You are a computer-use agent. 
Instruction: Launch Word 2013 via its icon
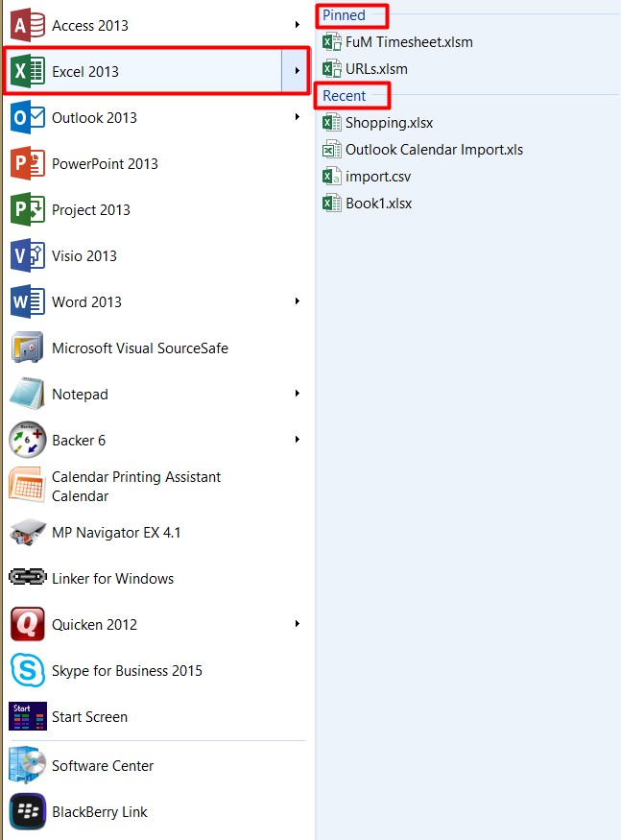[x=27, y=301]
